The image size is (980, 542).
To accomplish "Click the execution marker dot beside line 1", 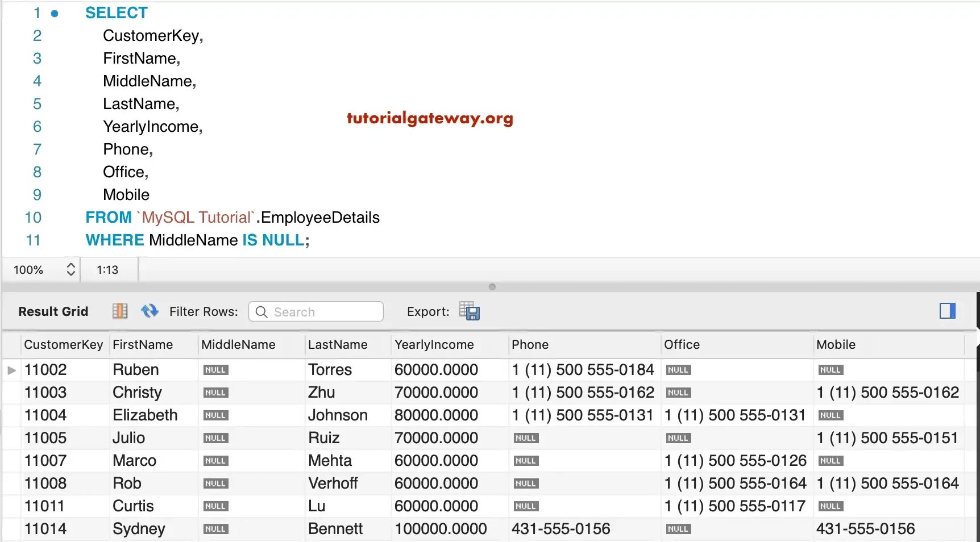I will [55, 12].
